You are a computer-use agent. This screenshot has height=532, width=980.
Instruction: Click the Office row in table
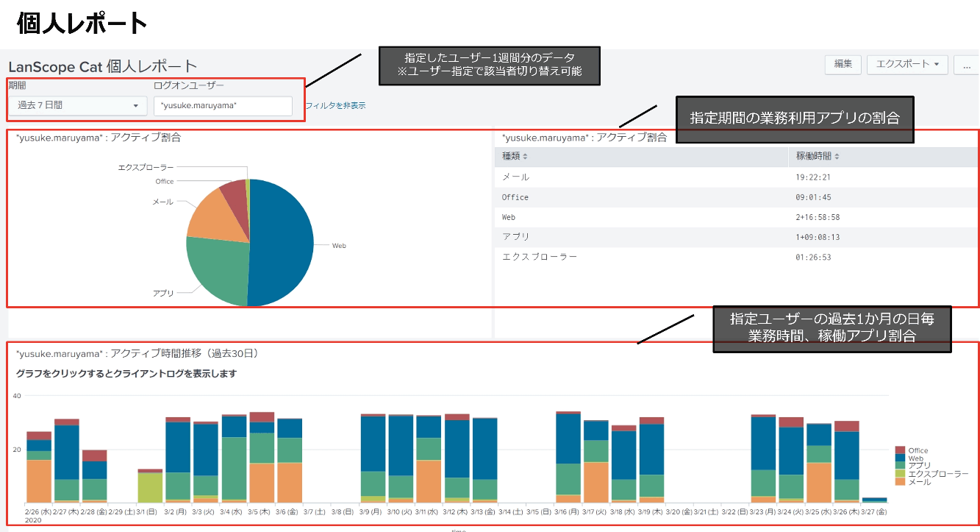click(736, 197)
